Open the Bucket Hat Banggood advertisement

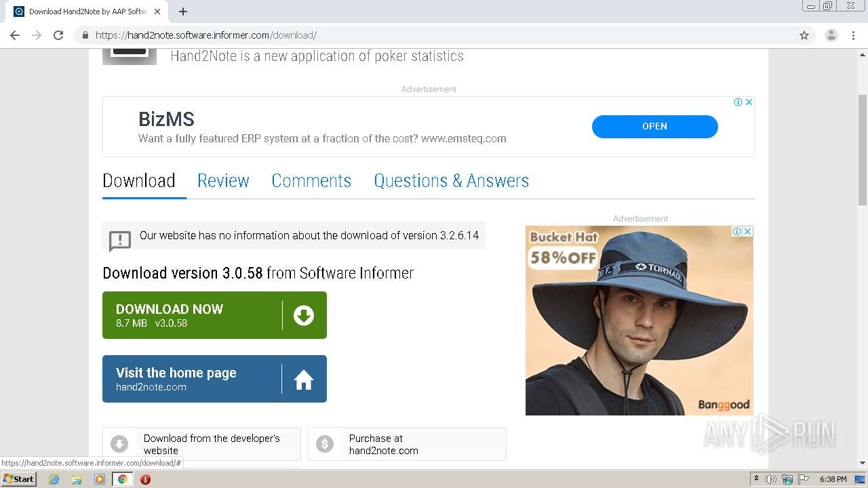point(639,321)
